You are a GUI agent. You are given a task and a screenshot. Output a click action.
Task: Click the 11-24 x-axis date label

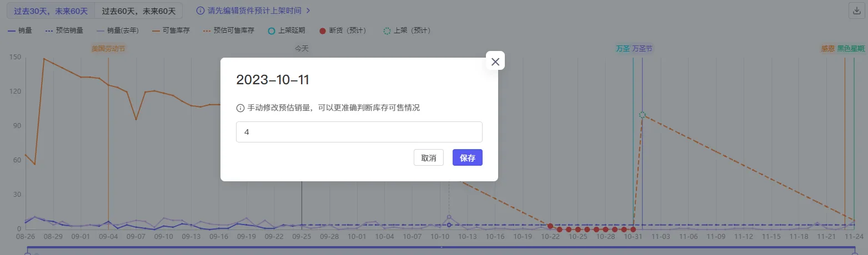(x=855, y=237)
